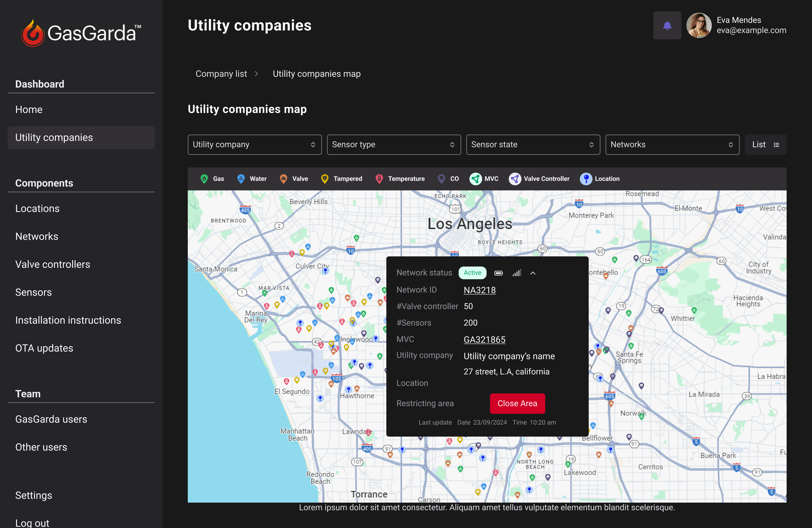Collapse the network info popup
812x528 pixels.
533,273
